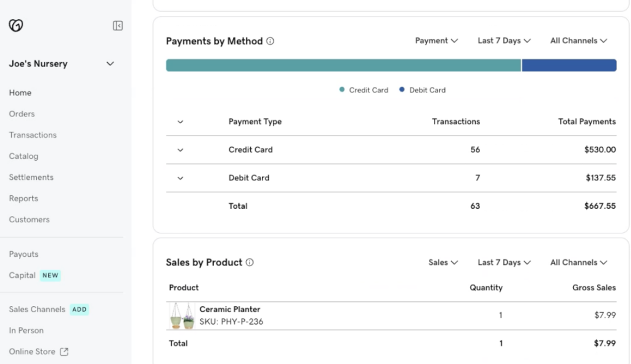The height and width of the screenshot is (364, 631).
Task: Open the Payment type filter dropdown
Action: [436, 40]
